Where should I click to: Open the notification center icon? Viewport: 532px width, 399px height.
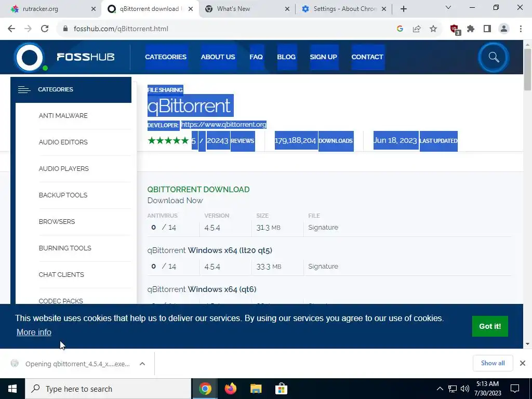coord(515,389)
